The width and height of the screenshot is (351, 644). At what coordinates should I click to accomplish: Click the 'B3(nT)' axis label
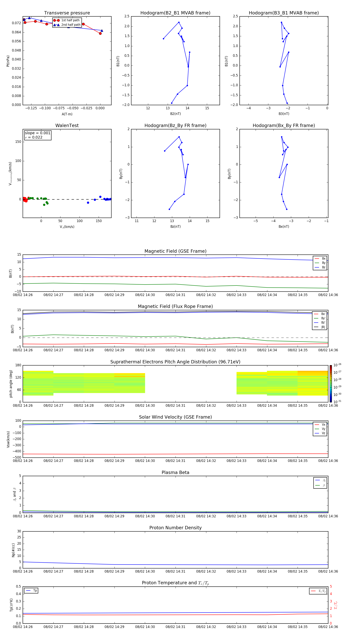284,114
